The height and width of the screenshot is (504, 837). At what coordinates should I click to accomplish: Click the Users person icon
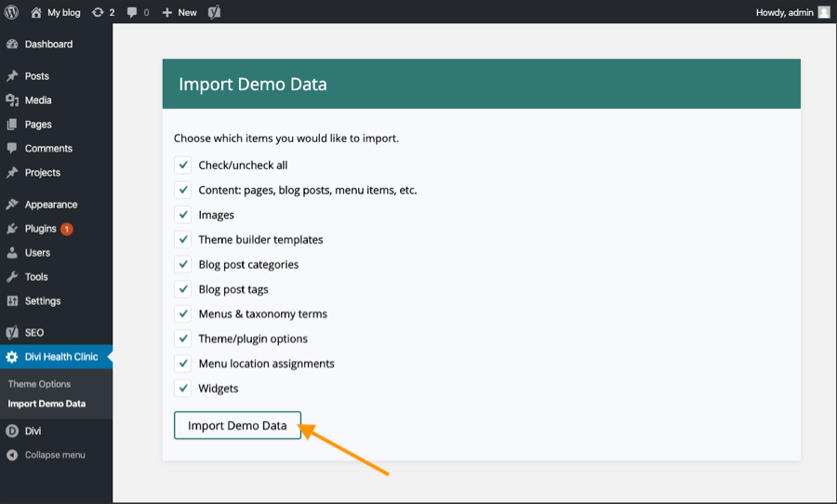(12, 253)
